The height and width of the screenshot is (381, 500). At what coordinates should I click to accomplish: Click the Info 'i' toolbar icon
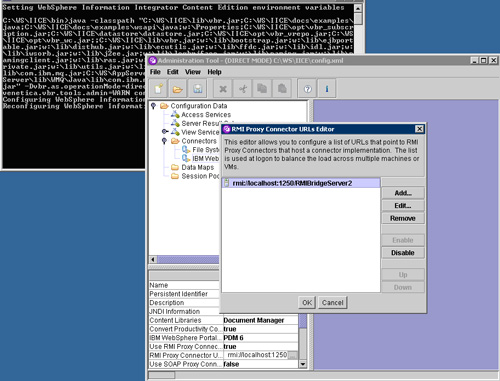[327, 89]
